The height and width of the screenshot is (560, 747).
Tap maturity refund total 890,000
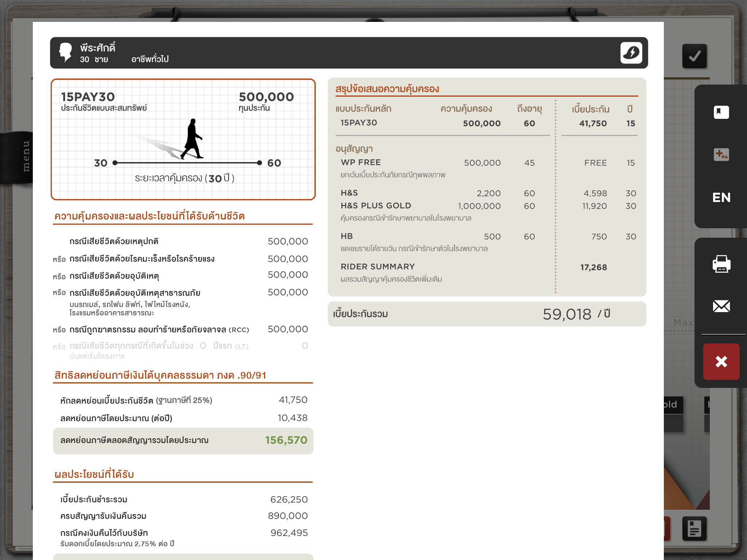288,516
